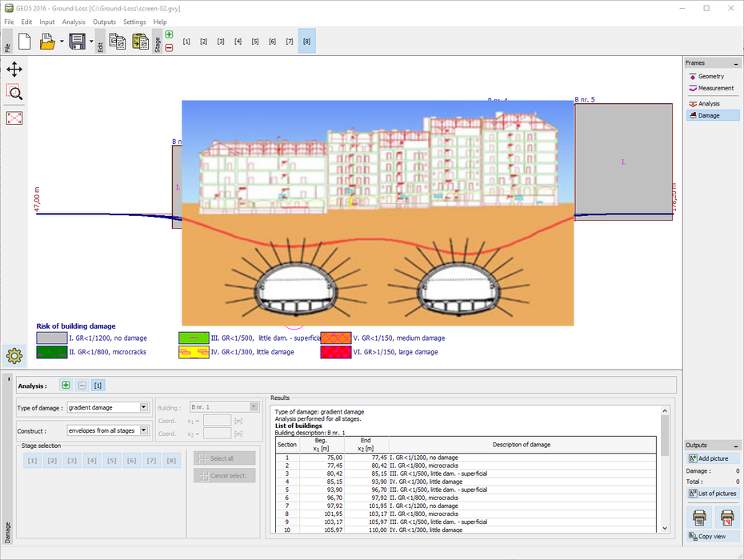The image size is (744, 560).
Task: Open the Type of damage dropdown
Action: point(143,407)
